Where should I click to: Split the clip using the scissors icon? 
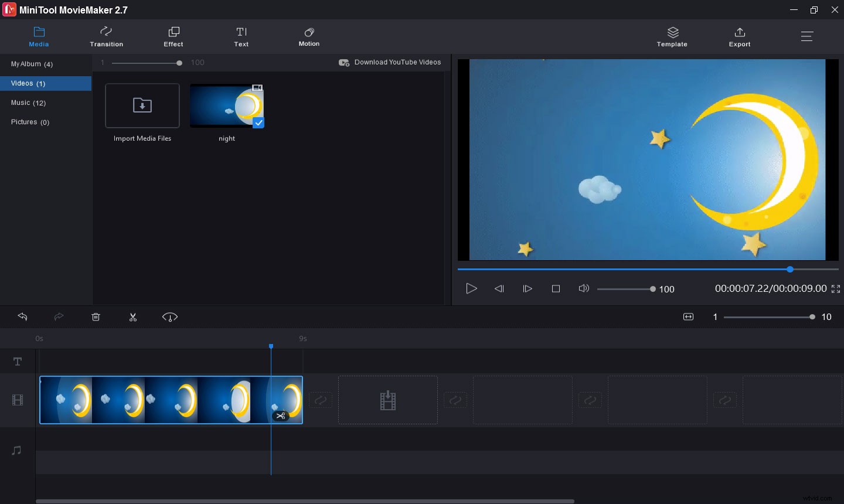(x=133, y=317)
